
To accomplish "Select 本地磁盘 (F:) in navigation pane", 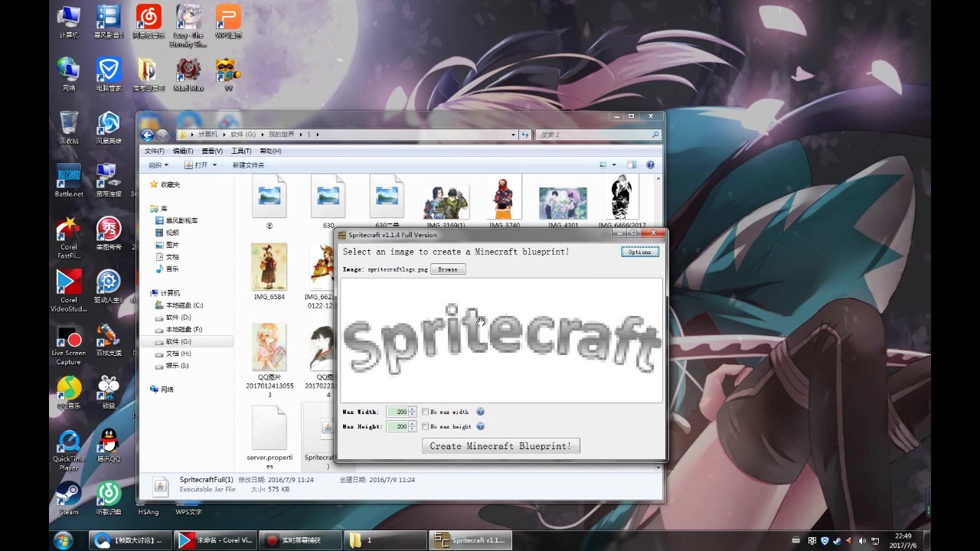I will click(179, 330).
